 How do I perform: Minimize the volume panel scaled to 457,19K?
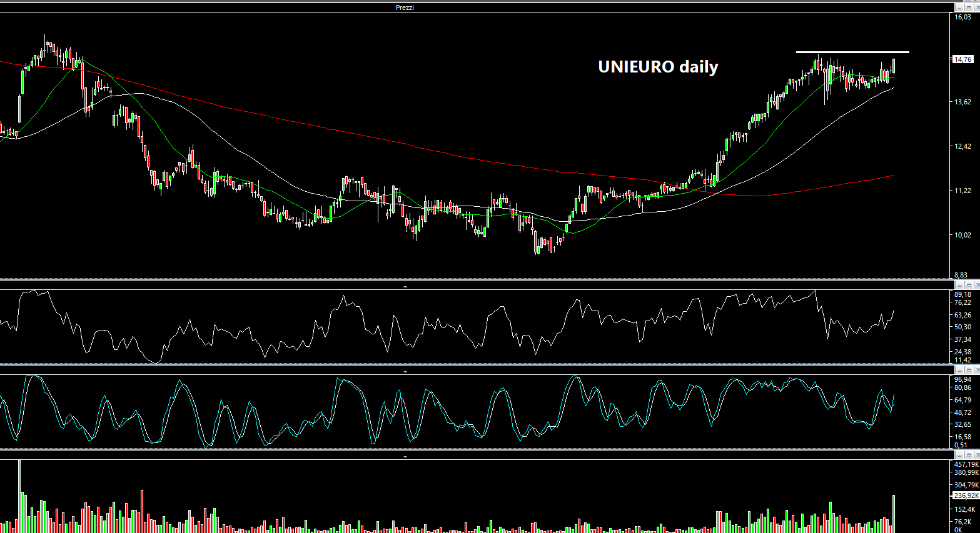click(959, 455)
